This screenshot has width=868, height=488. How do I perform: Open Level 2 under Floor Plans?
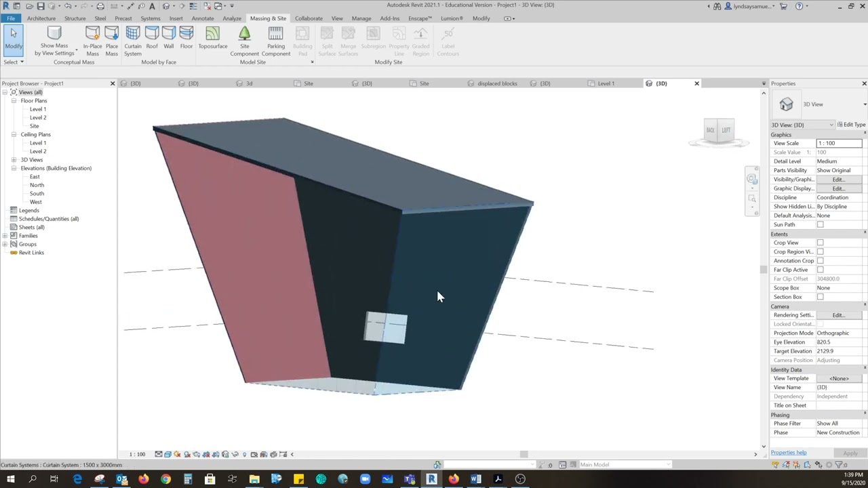[38, 118]
